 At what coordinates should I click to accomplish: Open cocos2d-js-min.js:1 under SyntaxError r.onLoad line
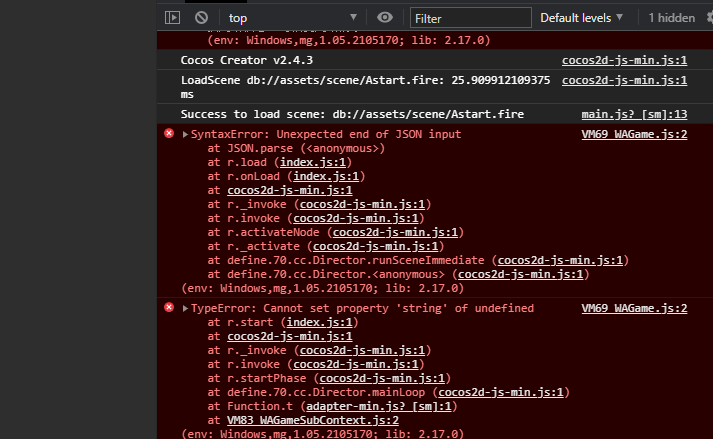pyautogui.click(x=290, y=190)
